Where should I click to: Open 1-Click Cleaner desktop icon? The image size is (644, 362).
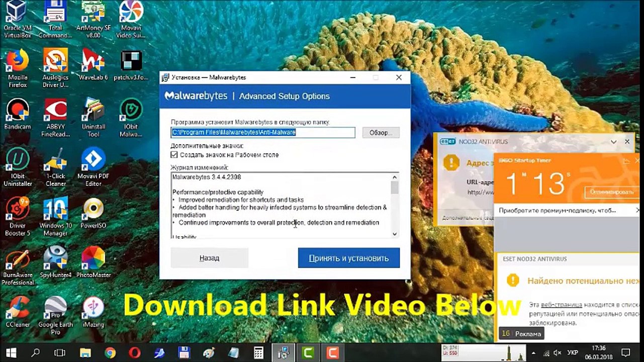[x=55, y=167]
